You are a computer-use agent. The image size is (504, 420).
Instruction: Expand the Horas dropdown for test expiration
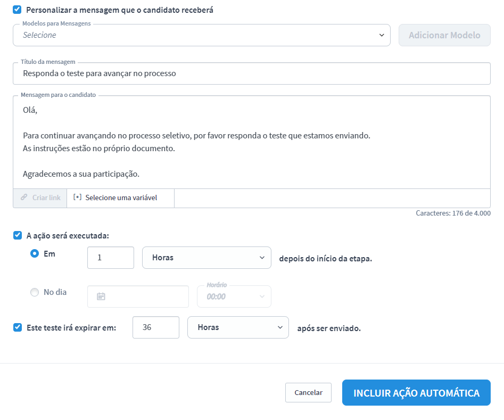click(x=238, y=327)
